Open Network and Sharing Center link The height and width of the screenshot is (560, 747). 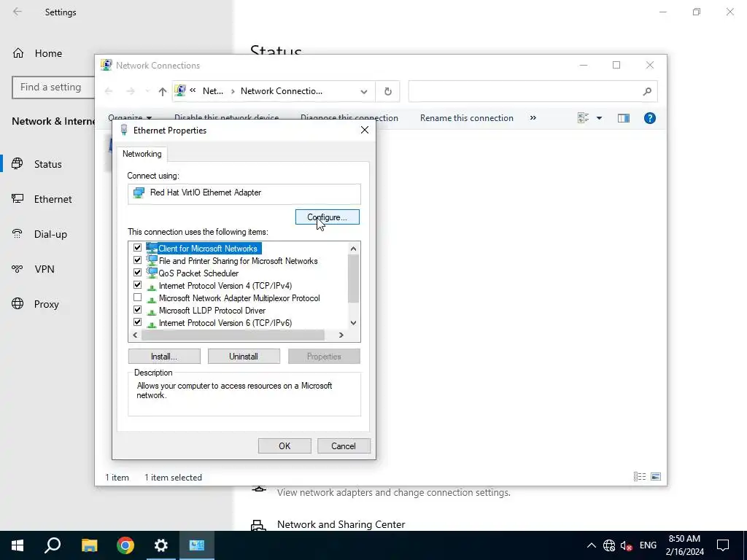(341, 524)
